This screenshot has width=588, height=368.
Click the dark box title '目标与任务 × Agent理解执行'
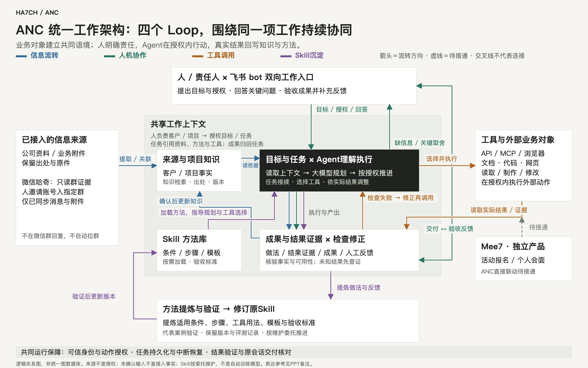[x=319, y=159]
